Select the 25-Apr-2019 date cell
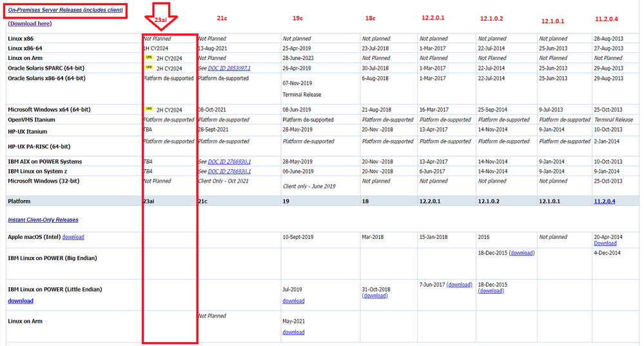This screenshot has width=644, height=346. click(297, 48)
